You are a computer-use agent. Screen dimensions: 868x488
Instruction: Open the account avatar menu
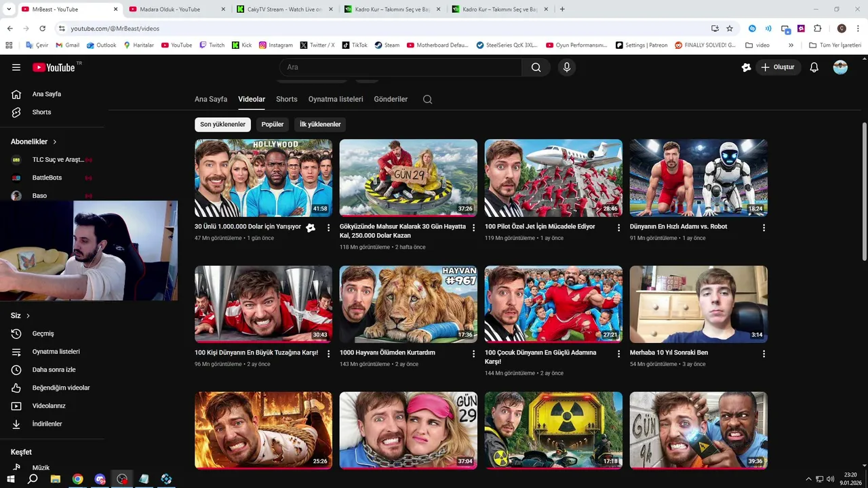pyautogui.click(x=840, y=67)
